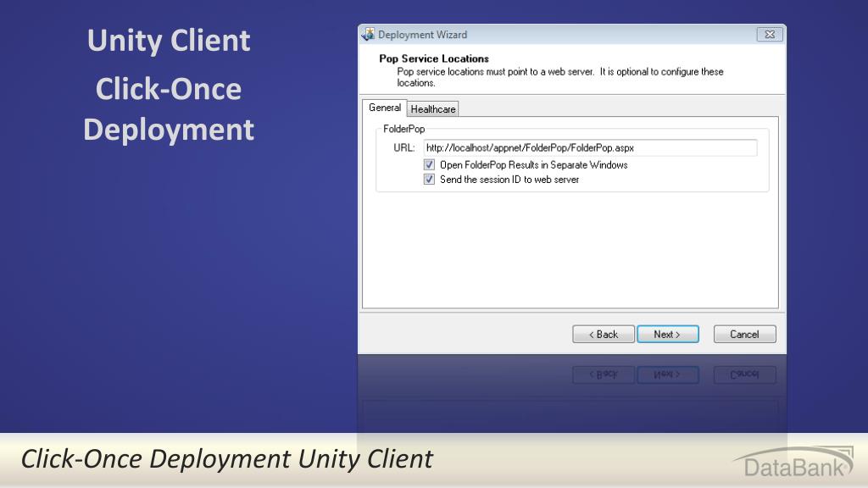Click the URL: label
Image resolution: width=868 pixels, height=488 pixels.
(x=404, y=147)
